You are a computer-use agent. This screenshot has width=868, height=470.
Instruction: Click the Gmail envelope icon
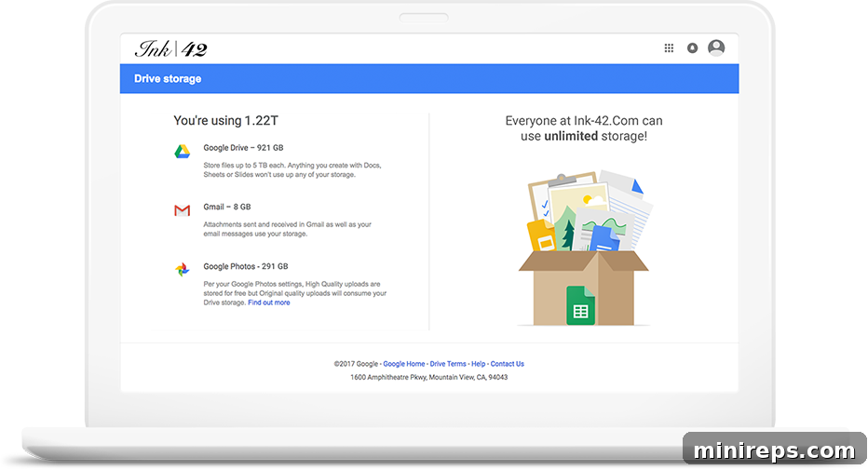pos(183,210)
